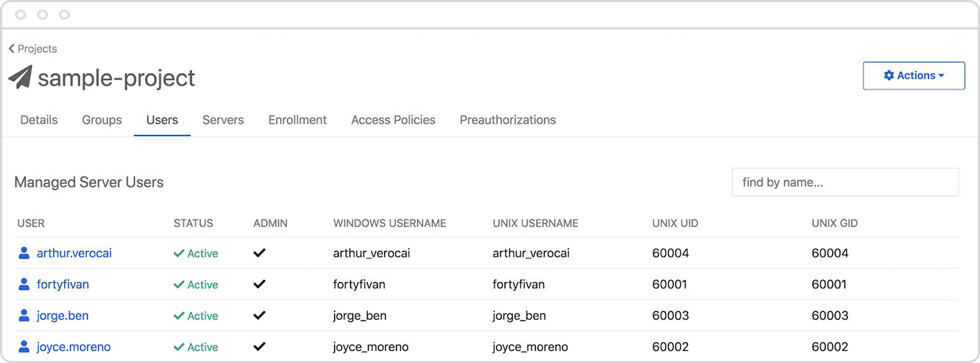Sort by the USER column header

[31, 223]
